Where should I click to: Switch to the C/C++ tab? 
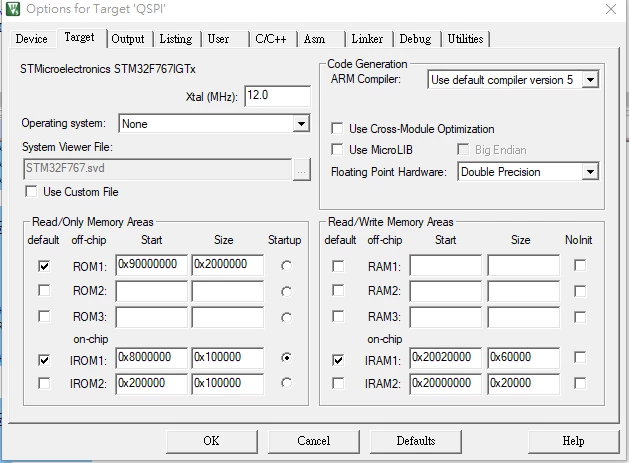click(272, 39)
